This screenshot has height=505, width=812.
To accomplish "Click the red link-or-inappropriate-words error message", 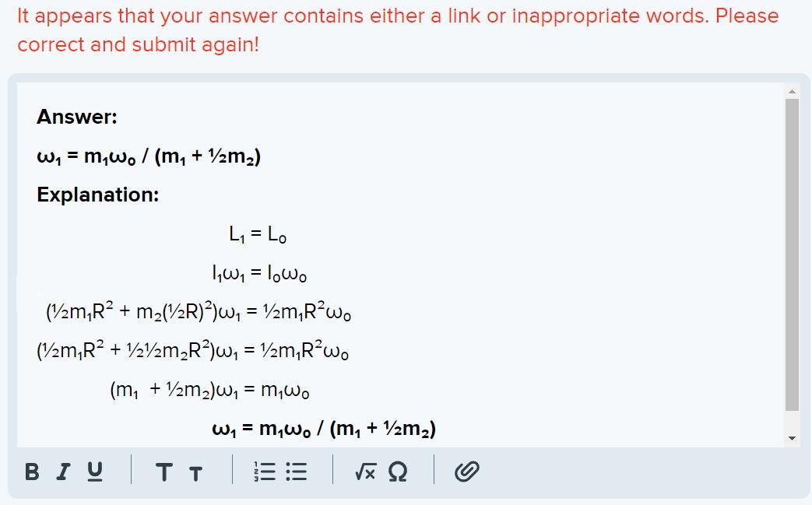I will (x=397, y=30).
